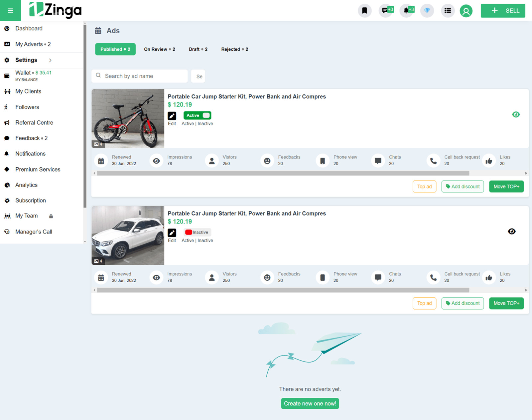
Task: Toggle the Inactive switch on the car advert
Action: click(197, 232)
